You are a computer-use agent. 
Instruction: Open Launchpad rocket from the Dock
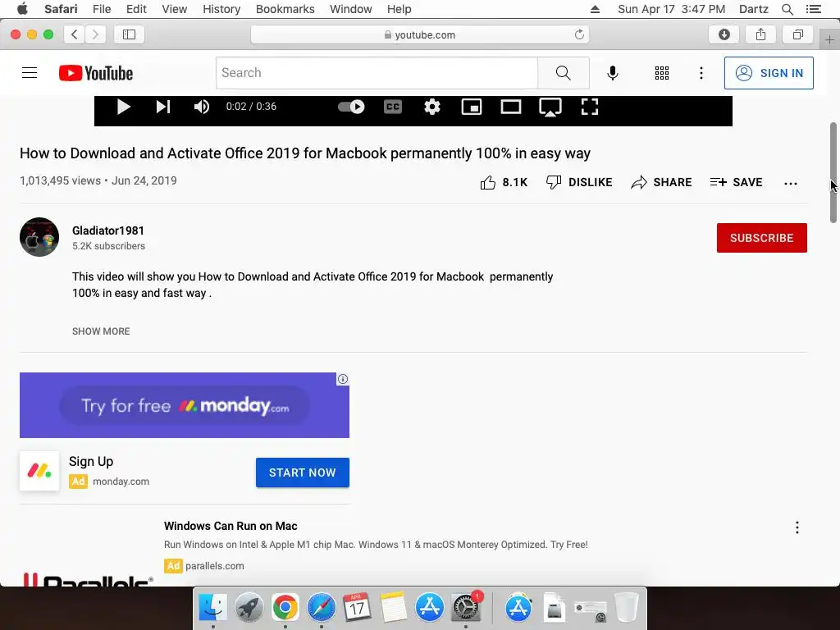[x=249, y=608]
